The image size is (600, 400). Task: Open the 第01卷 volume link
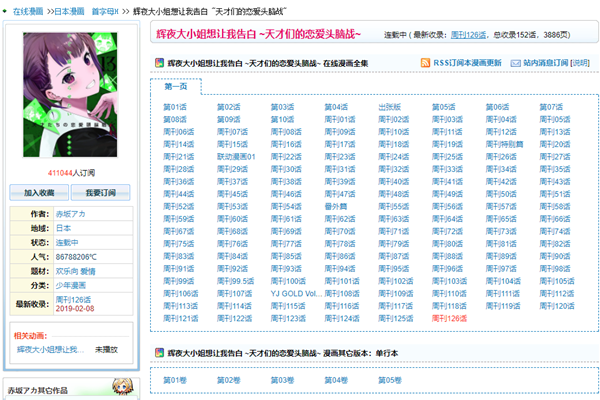[175, 380]
